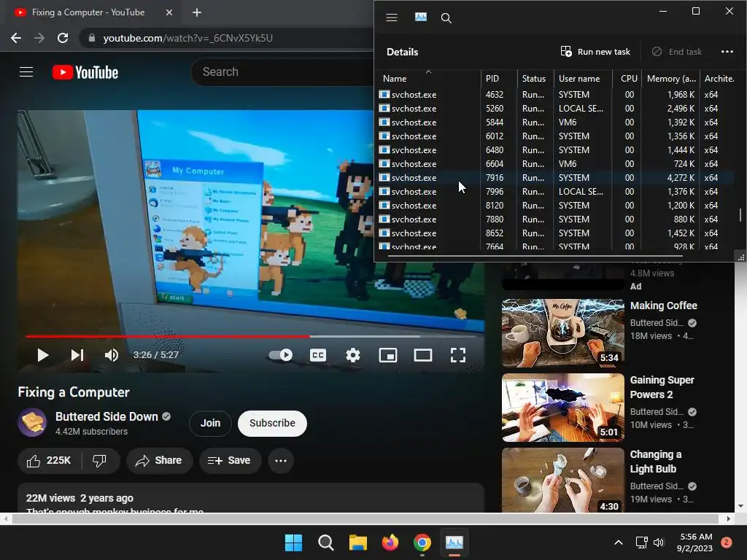Open Buttered Side Down channel name link
Viewport: 747px width, 560px height.
pyautogui.click(x=107, y=416)
